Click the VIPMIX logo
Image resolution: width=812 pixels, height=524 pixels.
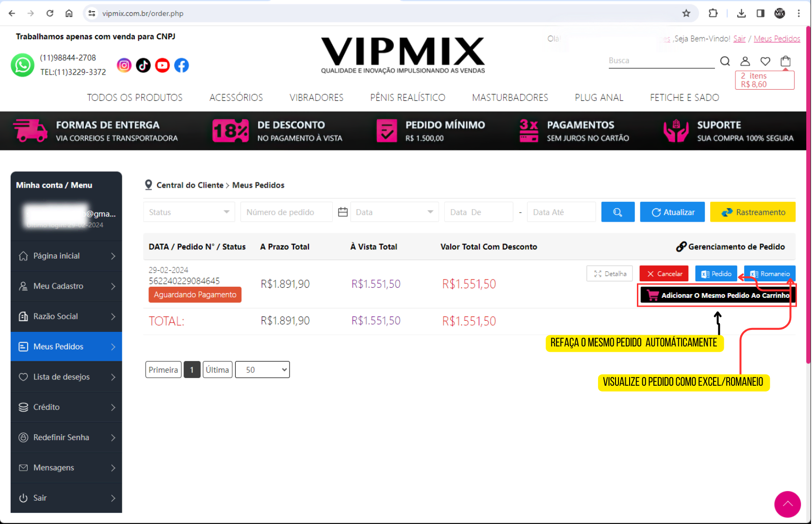[403, 55]
